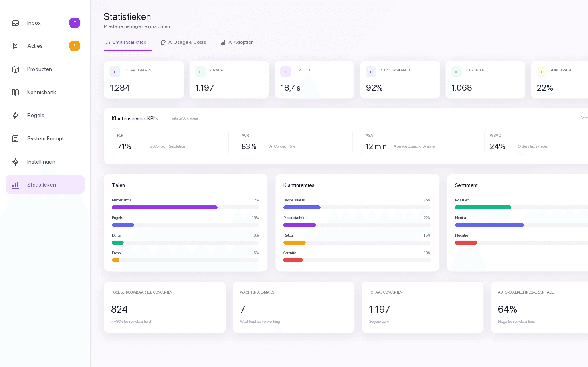Switch to the AI Usage & Costs tab
588x367 pixels.
click(x=183, y=43)
